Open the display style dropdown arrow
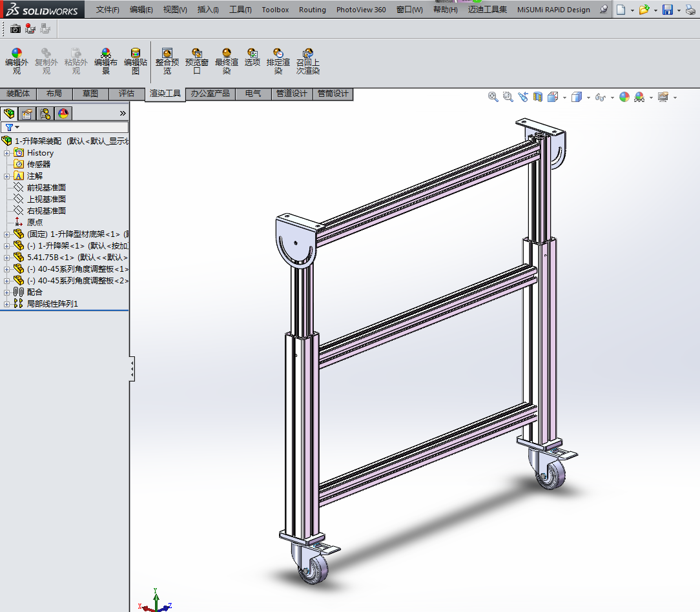The height and width of the screenshot is (612, 700). pos(588,98)
